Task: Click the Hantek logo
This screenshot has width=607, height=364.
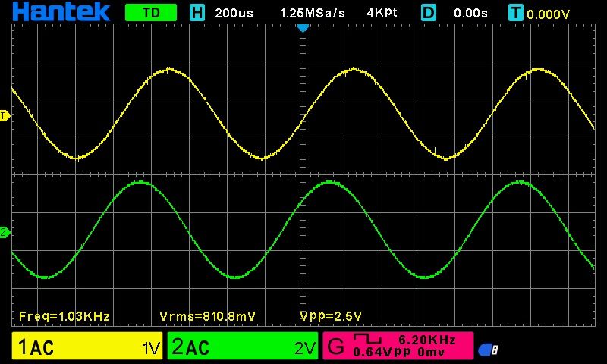Action: [61, 11]
